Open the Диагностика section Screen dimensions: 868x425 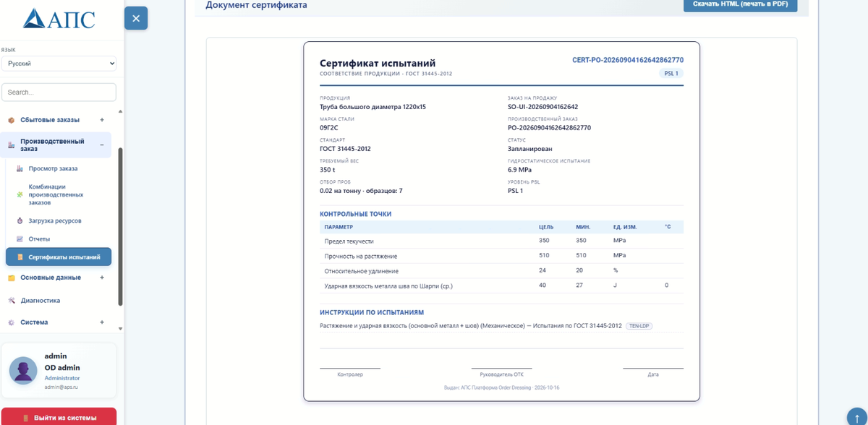pos(41,301)
